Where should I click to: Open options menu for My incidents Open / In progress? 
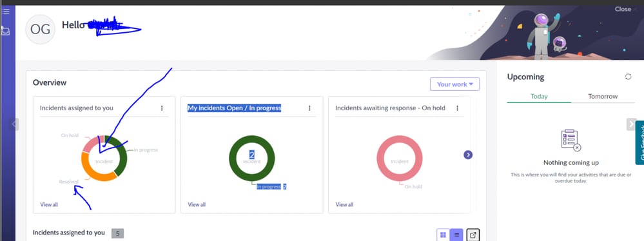[309, 108]
